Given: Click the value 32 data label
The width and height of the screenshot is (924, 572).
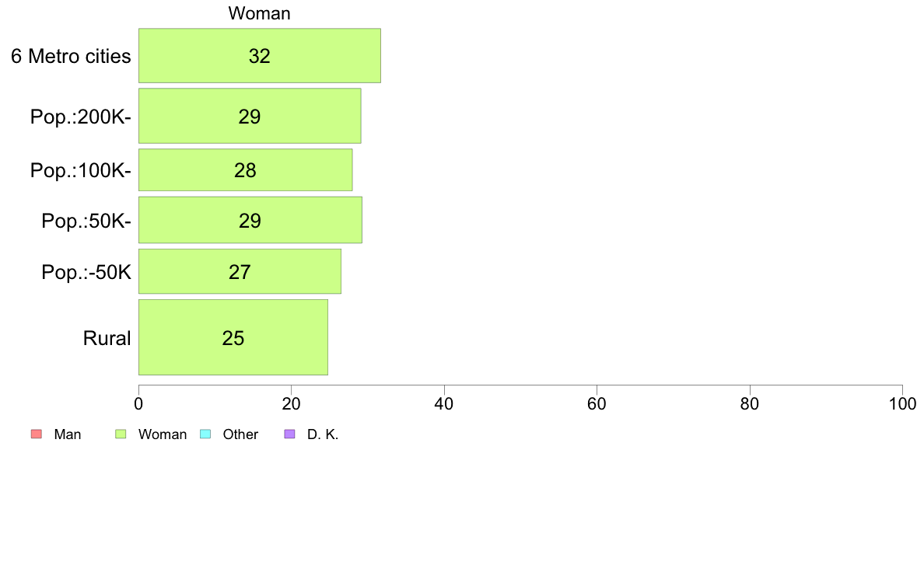Looking at the screenshot, I should 259,56.
